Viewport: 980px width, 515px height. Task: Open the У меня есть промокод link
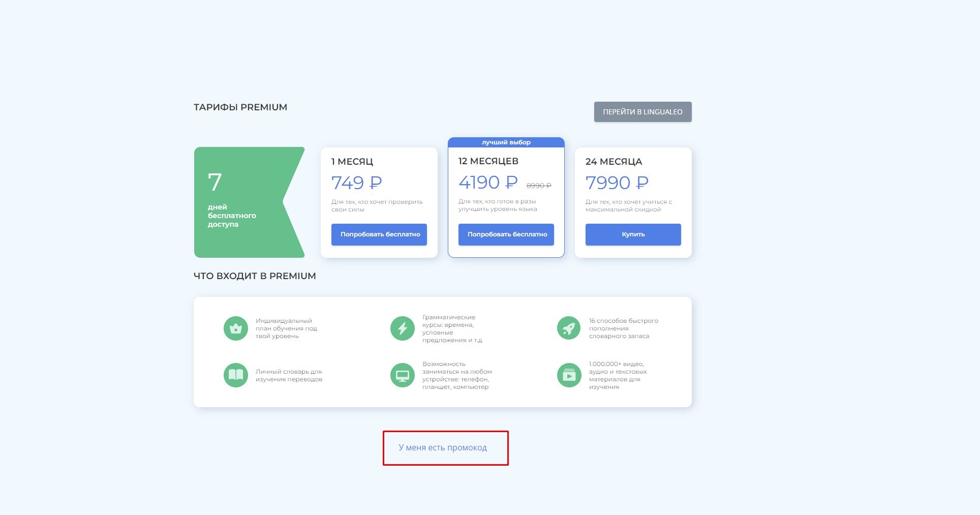point(443,447)
